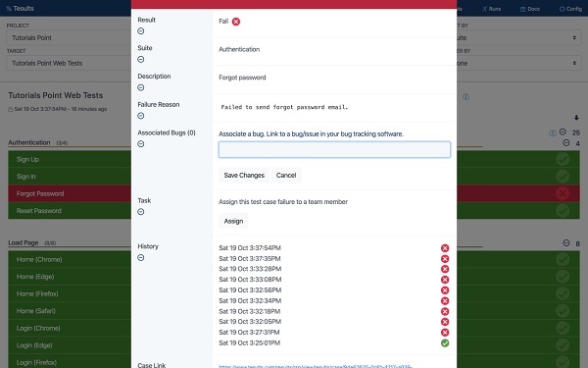Screen dimensions: 588x368
Task: Open the Tesults logo in the header
Action: pyautogui.click(x=20, y=8)
